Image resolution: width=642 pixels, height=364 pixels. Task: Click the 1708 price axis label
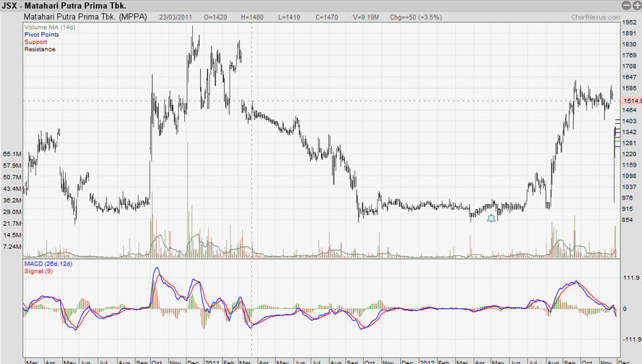click(629, 67)
